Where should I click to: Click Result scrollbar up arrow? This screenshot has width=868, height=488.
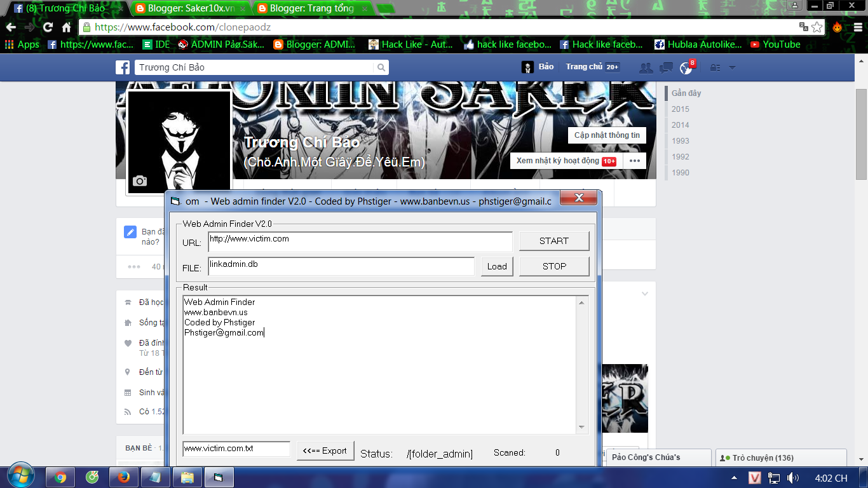[581, 302]
